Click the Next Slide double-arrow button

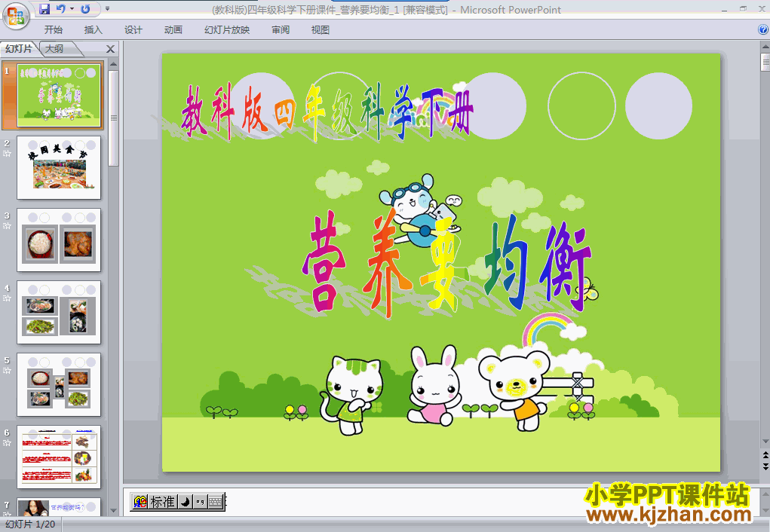(765, 466)
